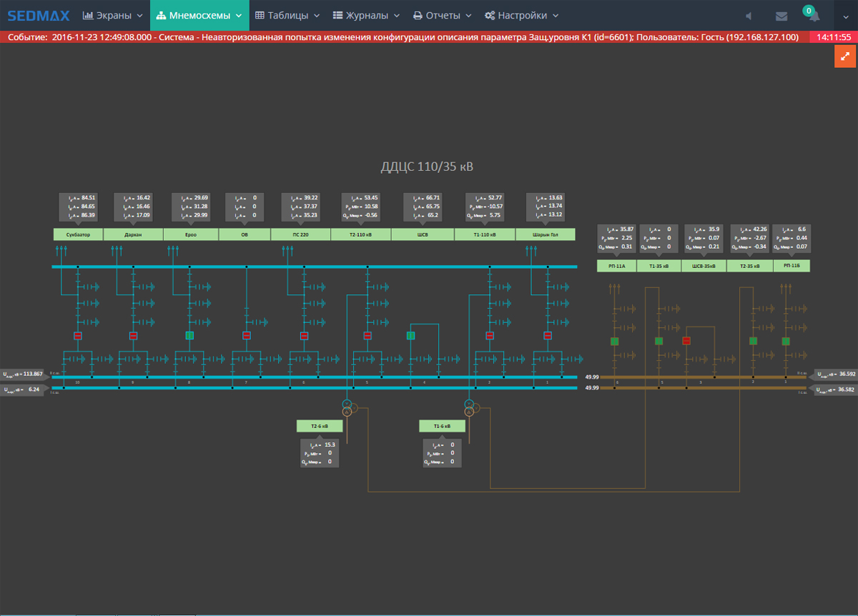Image resolution: width=858 pixels, height=616 pixels.
Task: Expand the Таблицы dropdown menu
Action: pos(287,16)
